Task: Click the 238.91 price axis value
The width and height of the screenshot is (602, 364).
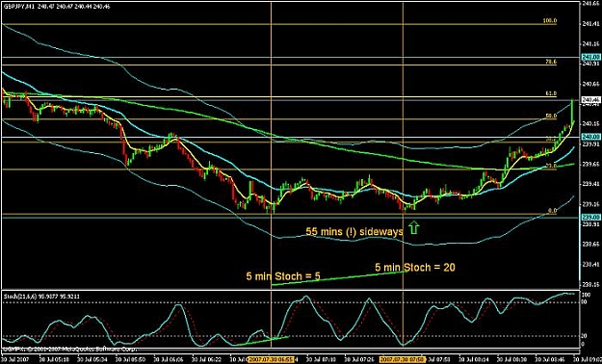Action: pos(590,223)
